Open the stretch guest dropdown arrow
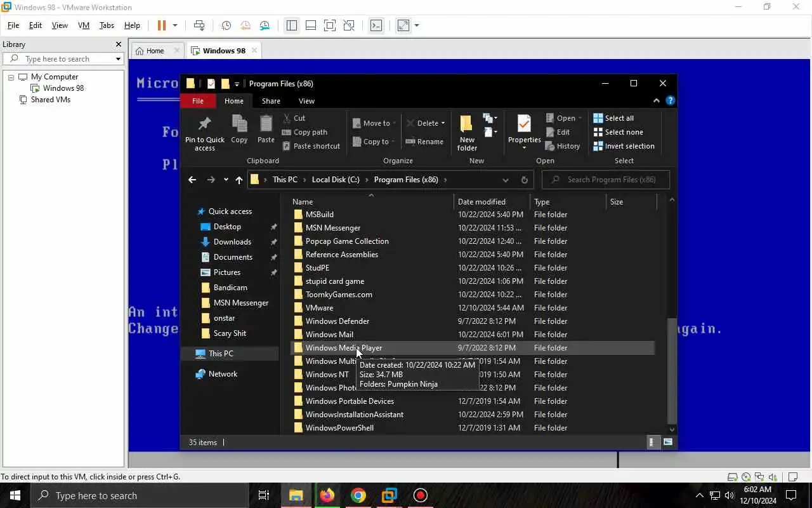812x508 pixels. pos(417,25)
